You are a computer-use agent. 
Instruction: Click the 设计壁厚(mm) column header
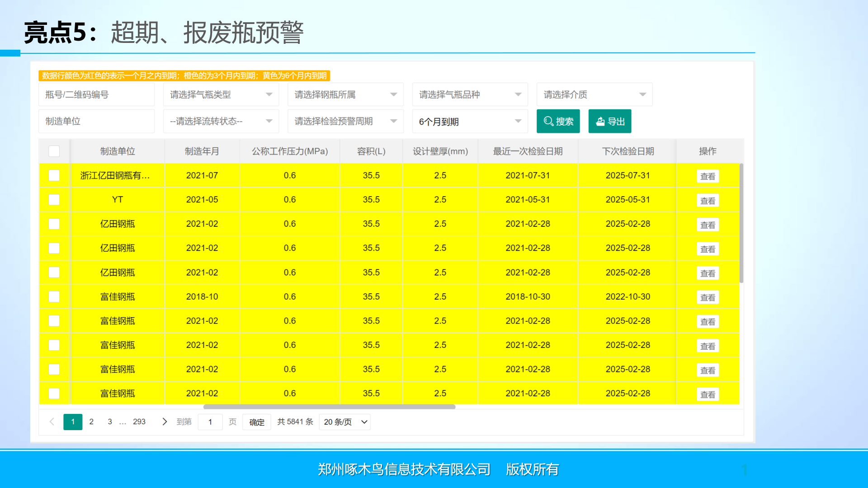pos(440,151)
